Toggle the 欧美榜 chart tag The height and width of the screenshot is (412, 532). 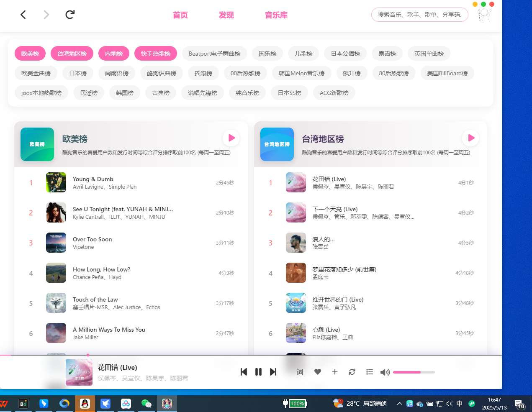point(30,54)
